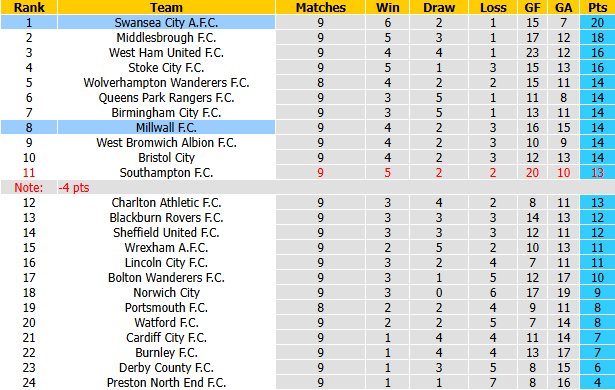Click the Draw column header
The width and height of the screenshot is (615, 390).
pos(439,7)
